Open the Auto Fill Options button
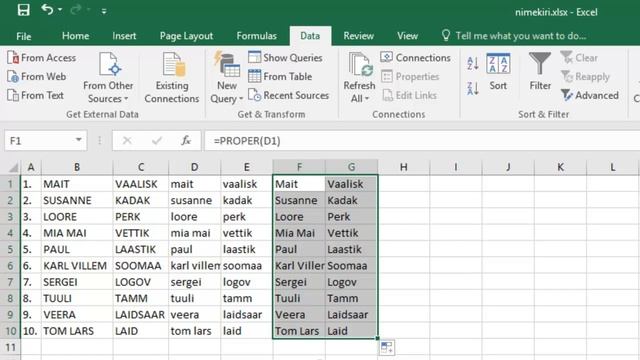 [387, 348]
